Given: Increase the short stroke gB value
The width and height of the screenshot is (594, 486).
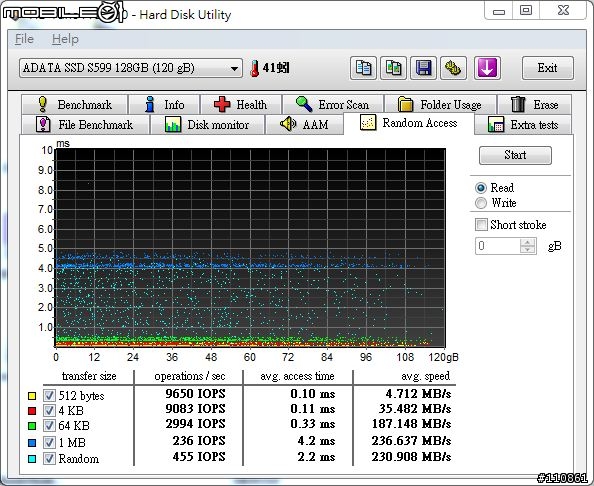Looking at the screenshot, I should click(x=528, y=242).
